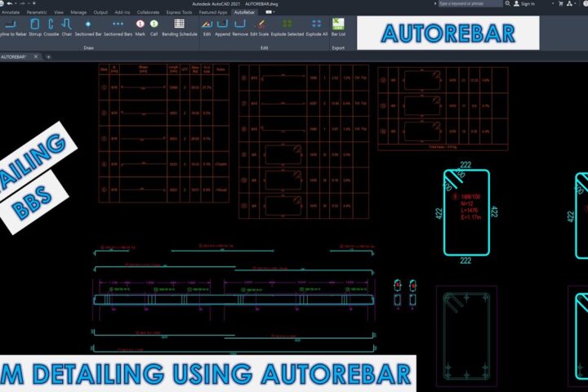Click the user profile icon beside Sign In

[516, 3]
